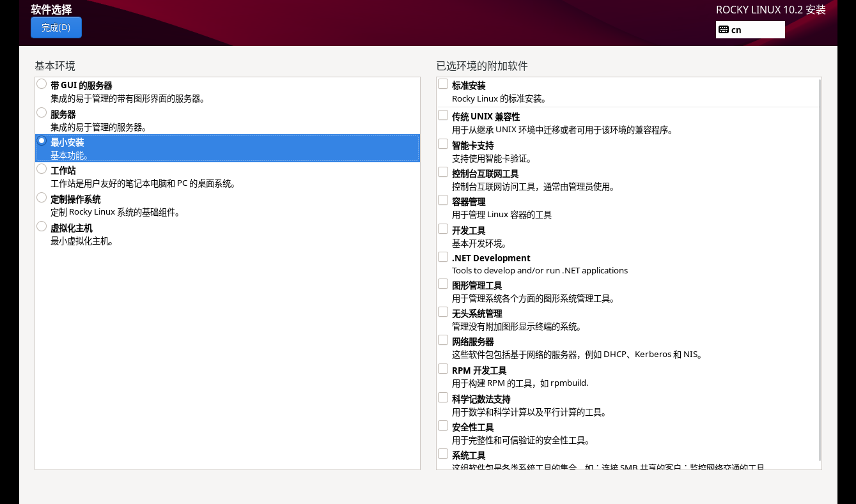Check the 系统工具 checkbox
The width and height of the screenshot is (856, 504).
pyautogui.click(x=443, y=454)
